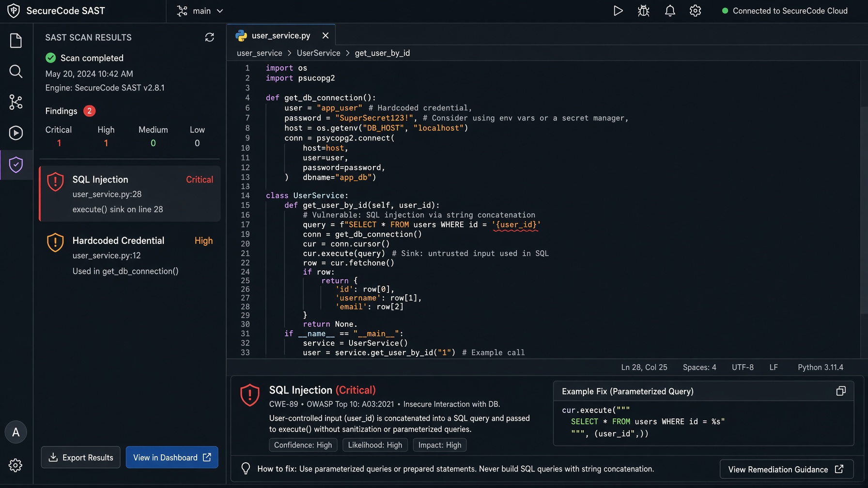The height and width of the screenshot is (488, 868).
Task: Click the green Scan completed checkmark
Action: pos(50,58)
